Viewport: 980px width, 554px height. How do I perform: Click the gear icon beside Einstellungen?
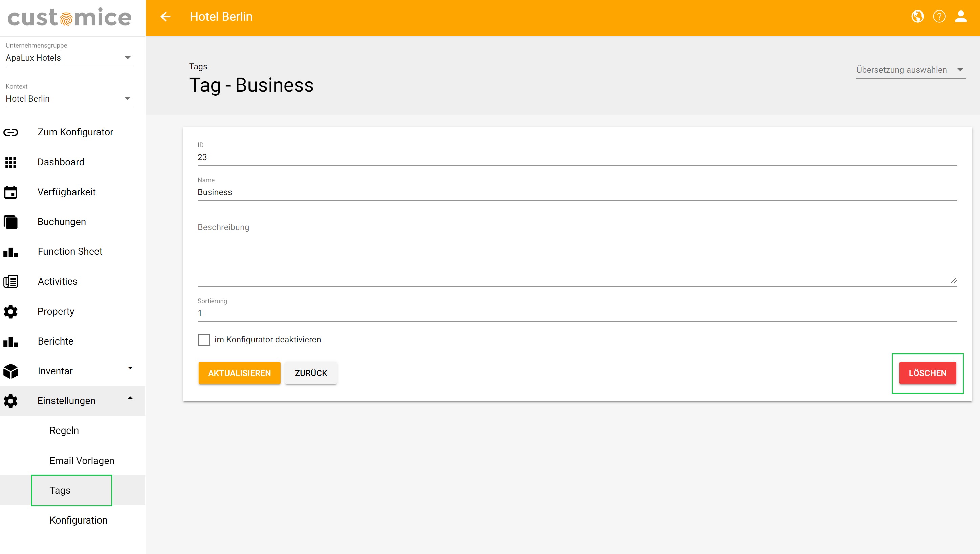(10, 401)
